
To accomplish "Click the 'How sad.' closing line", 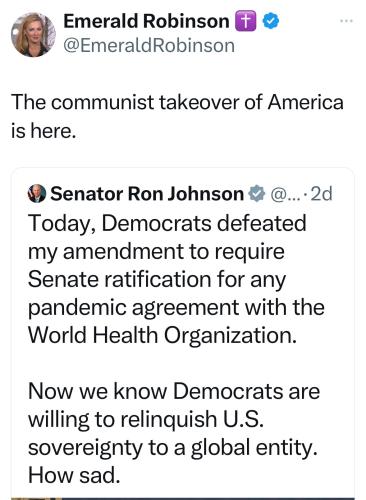I will click(x=74, y=475).
